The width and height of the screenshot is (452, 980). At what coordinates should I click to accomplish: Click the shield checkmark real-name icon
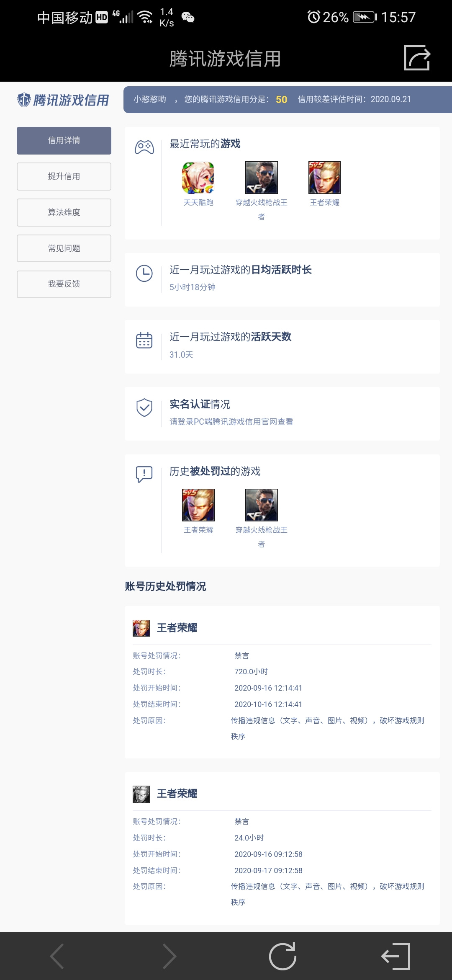tap(144, 407)
